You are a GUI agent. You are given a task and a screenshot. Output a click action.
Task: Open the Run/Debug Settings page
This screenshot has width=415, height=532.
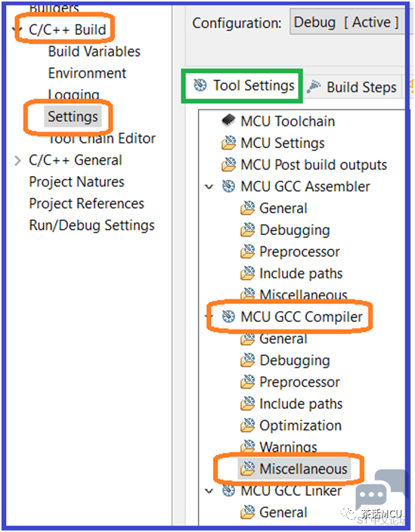(x=91, y=225)
